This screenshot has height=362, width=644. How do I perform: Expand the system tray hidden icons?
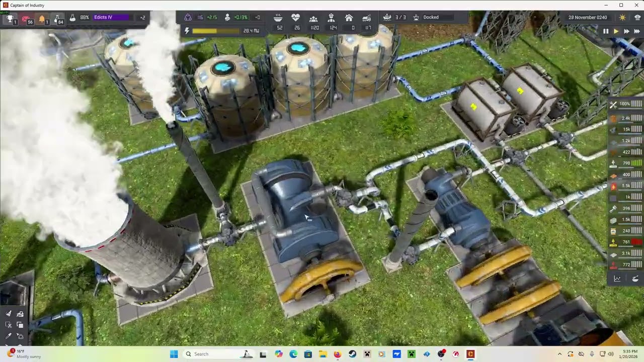[x=559, y=354]
